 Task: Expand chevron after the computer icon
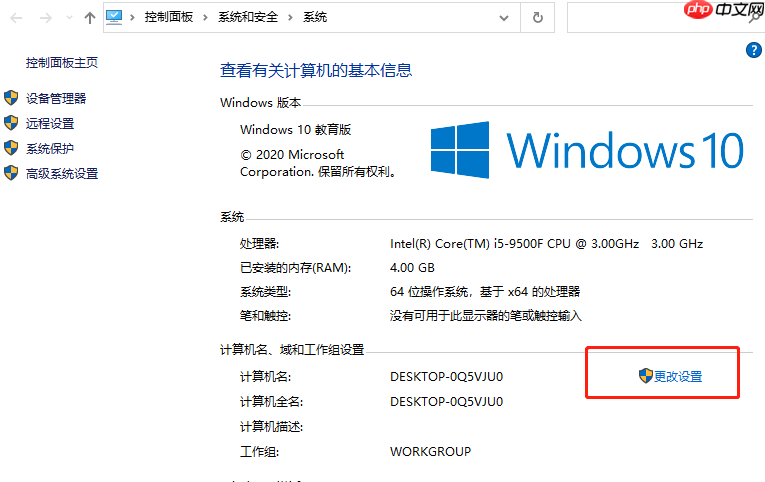point(132,18)
